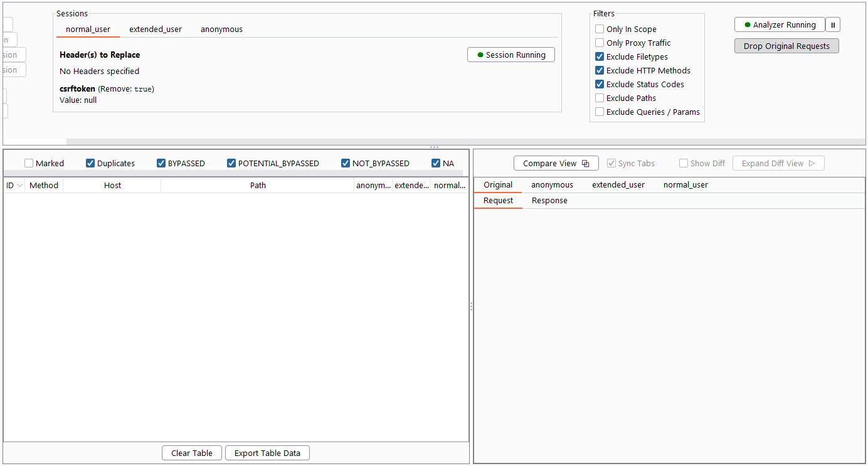Uncheck Exclude Filetypes filter
This screenshot has height=466, width=868.
(600, 57)
